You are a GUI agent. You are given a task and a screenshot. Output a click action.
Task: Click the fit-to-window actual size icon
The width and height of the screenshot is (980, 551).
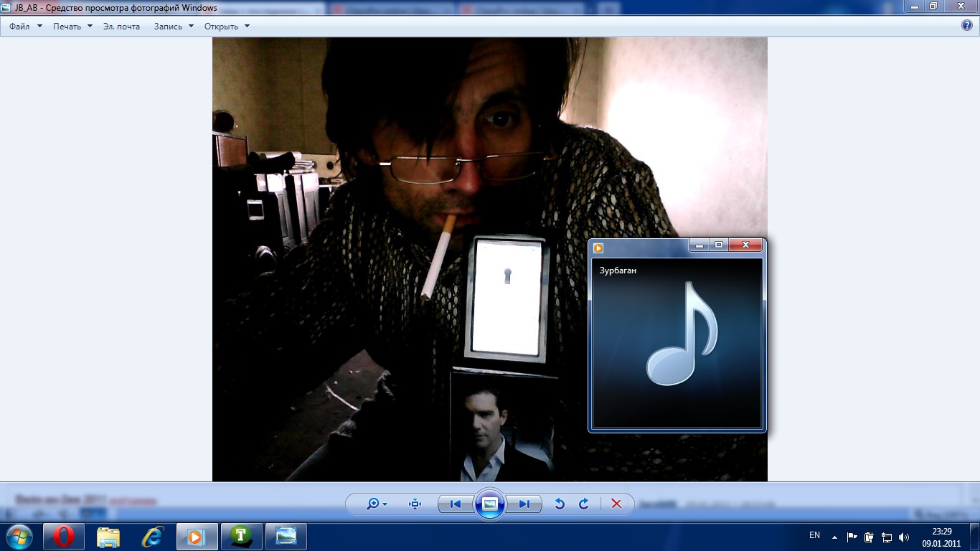click(415, 504)
